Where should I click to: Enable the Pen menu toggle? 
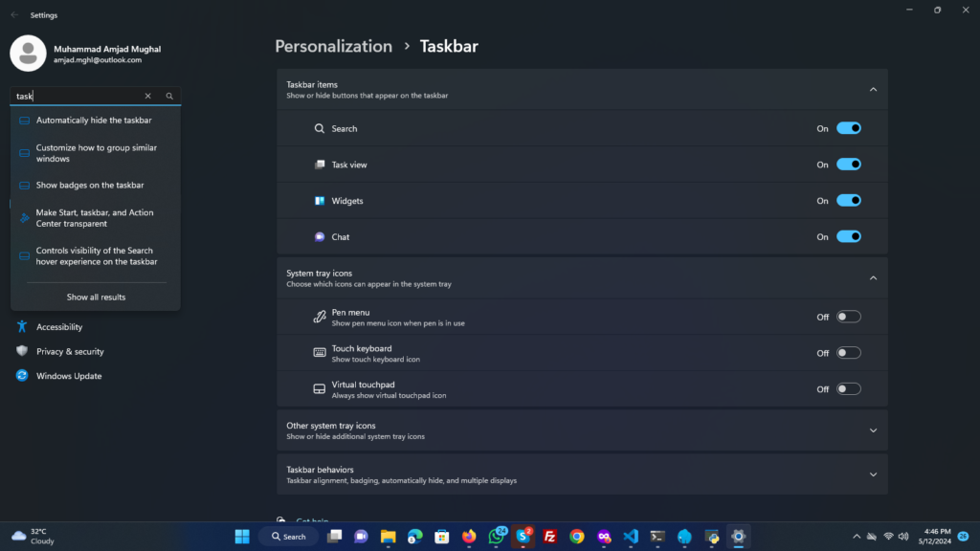[848, 317]
